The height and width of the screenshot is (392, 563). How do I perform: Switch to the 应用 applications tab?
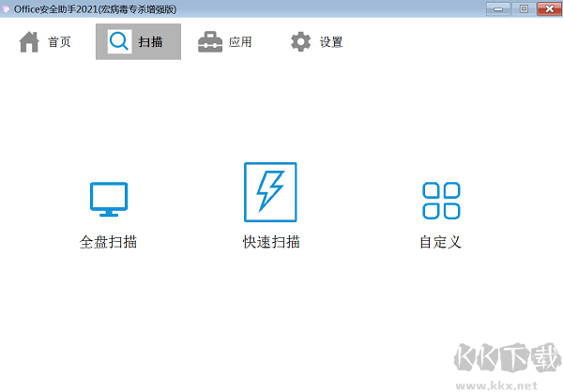click(225, 41)
